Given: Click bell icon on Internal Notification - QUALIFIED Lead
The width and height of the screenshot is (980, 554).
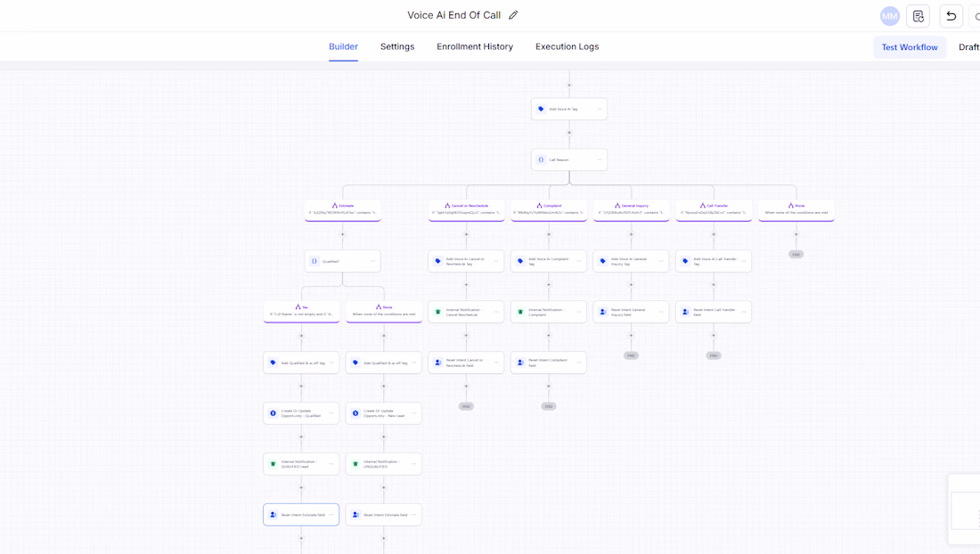Looking at the screenshot, I should 274,464.
